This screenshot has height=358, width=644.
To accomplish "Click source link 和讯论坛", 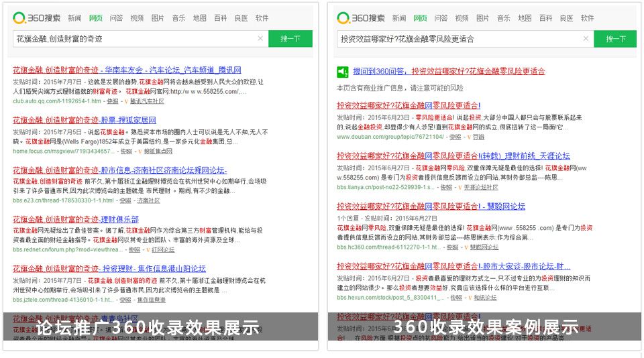I will coord(485,298).
